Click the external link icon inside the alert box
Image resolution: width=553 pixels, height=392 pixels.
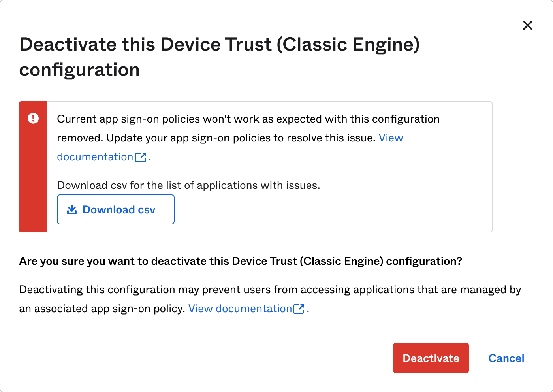[141, 157]
